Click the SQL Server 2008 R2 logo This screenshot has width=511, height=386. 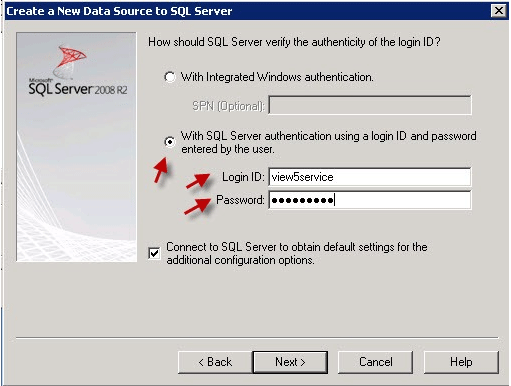(x=78, y=87)
